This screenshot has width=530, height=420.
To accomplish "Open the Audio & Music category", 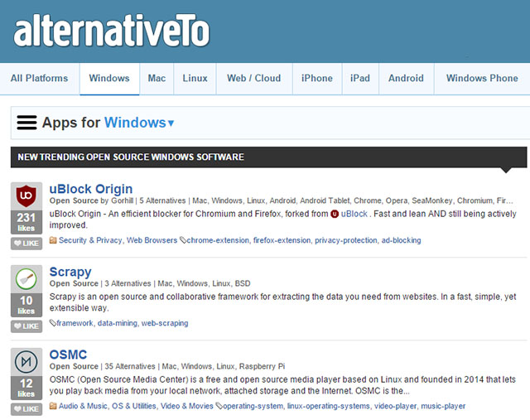I will pyautogui.click(x=83, y=406).
